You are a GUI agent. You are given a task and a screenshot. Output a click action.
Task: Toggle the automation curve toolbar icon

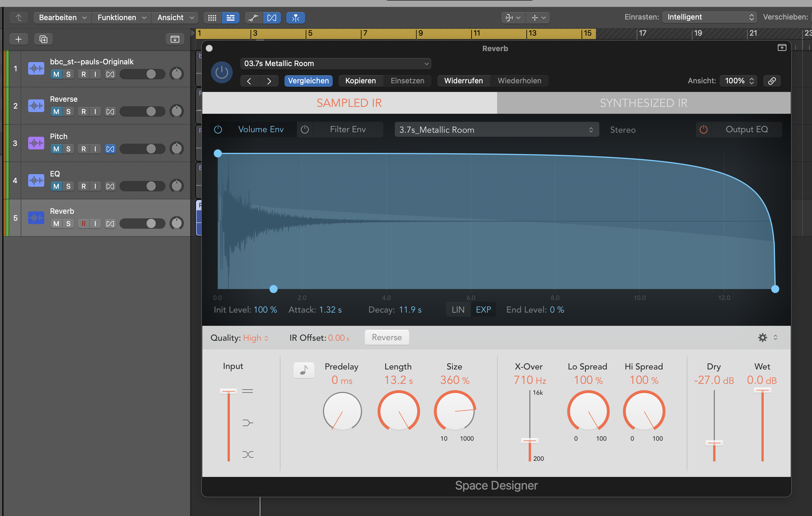pyautogui.click(x=253, y=18)
